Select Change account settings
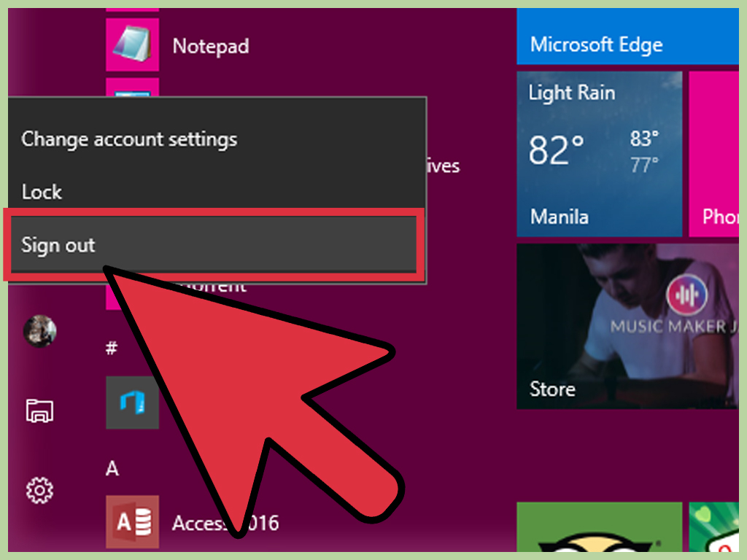 point(129,139)
